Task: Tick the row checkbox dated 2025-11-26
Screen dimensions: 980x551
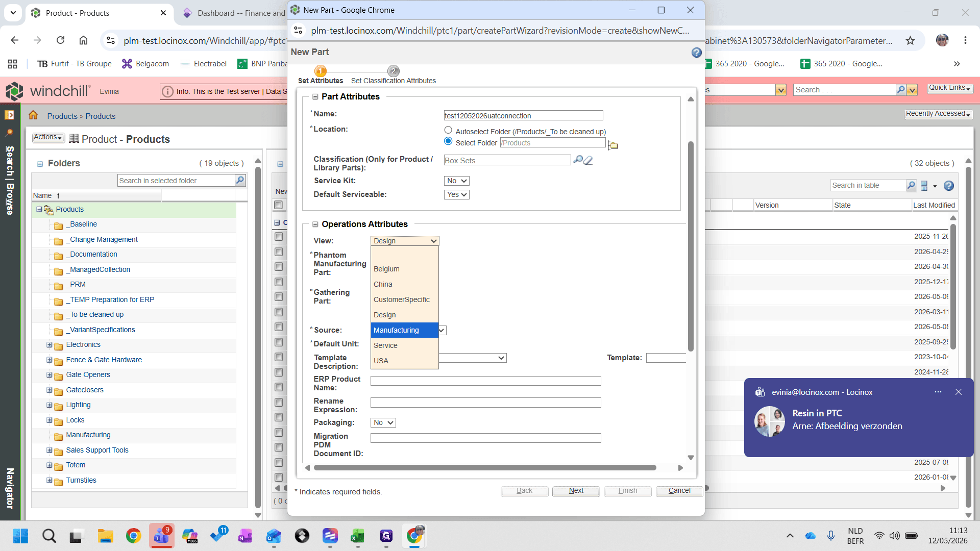Action: click(279, 237)
